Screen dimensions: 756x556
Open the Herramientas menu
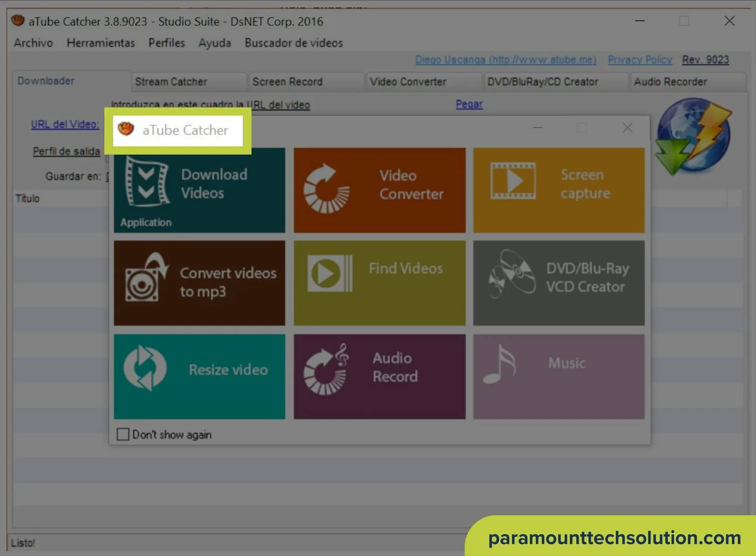pyautogui.click(x=101, y=43)
